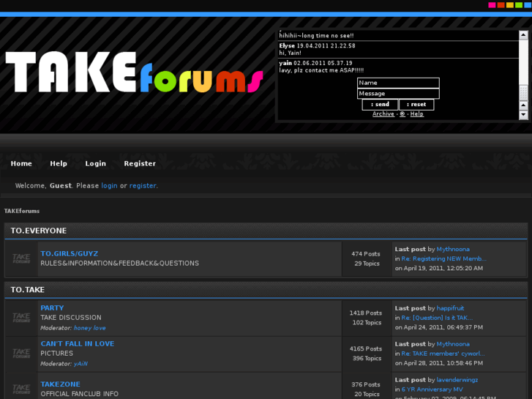This screenshot has width=532, height=399.
Task: Open the shoutbox Help link
Action: point(416,114)
